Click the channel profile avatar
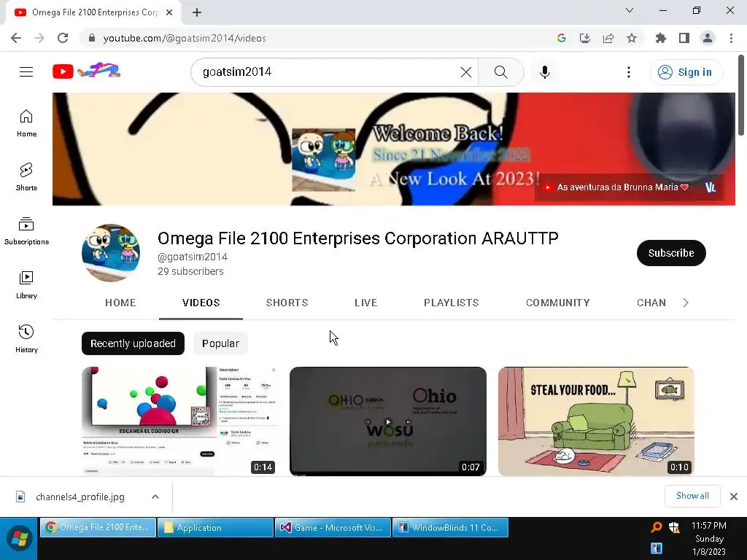The image size is (747, 560). pyautogui.click(x=111, y=253)
